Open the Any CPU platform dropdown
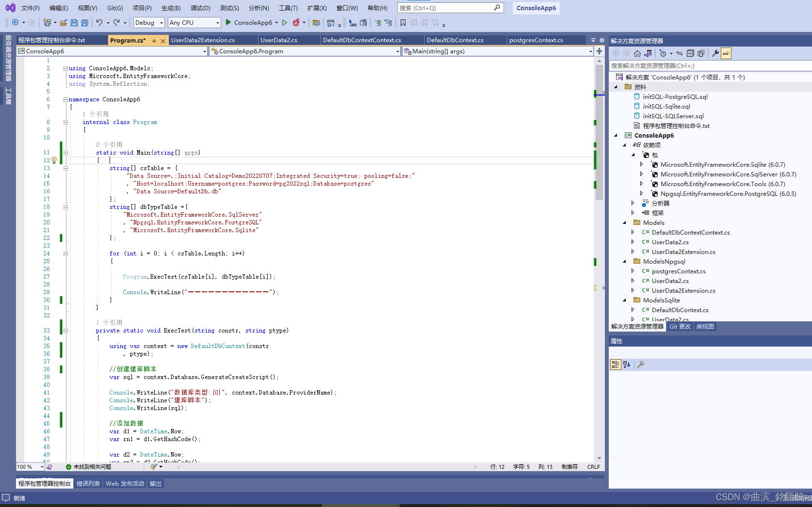 [194, 22]
